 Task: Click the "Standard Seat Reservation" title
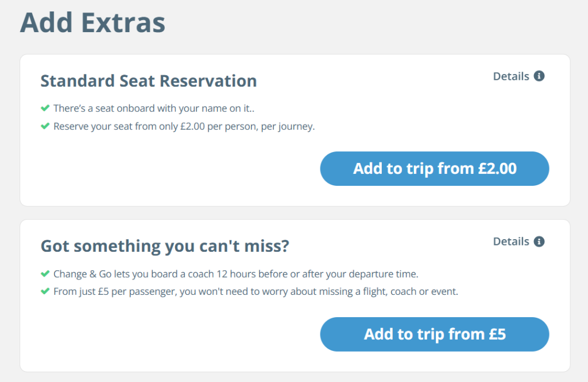point(148,81)
